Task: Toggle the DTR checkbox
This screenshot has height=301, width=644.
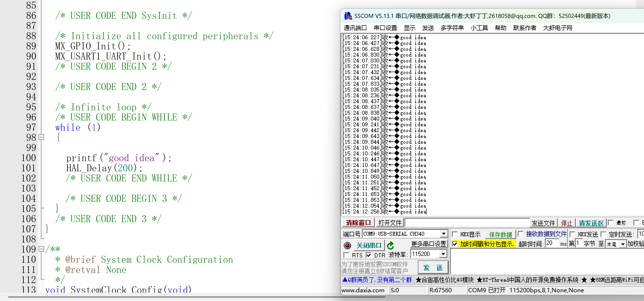Action: tap(368, 255)
